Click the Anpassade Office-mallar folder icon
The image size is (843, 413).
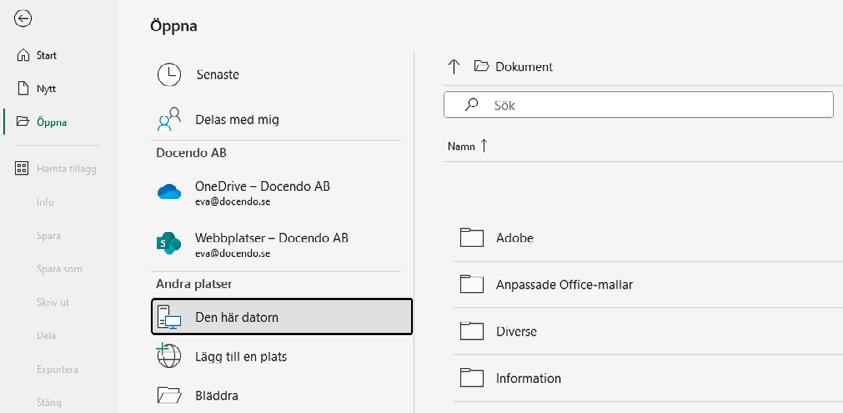[x=471, y=284]
